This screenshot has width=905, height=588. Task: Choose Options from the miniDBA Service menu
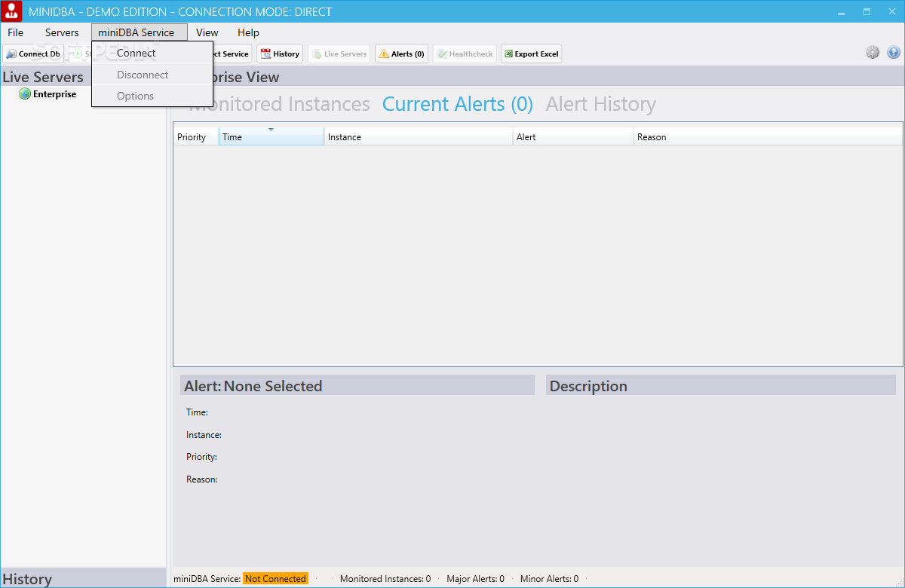click(152, 96)
